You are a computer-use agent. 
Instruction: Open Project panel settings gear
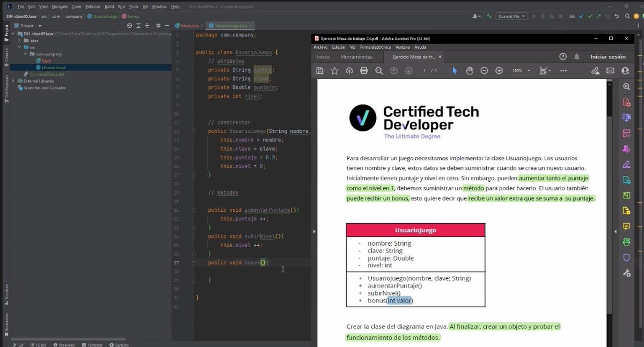tap(158, 26)
